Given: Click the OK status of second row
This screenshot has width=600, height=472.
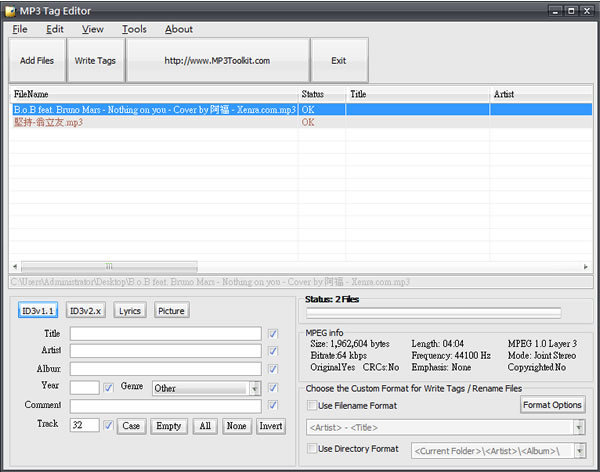Looking at the screenshot, I should pyautogui.click(x=308, y=122).
